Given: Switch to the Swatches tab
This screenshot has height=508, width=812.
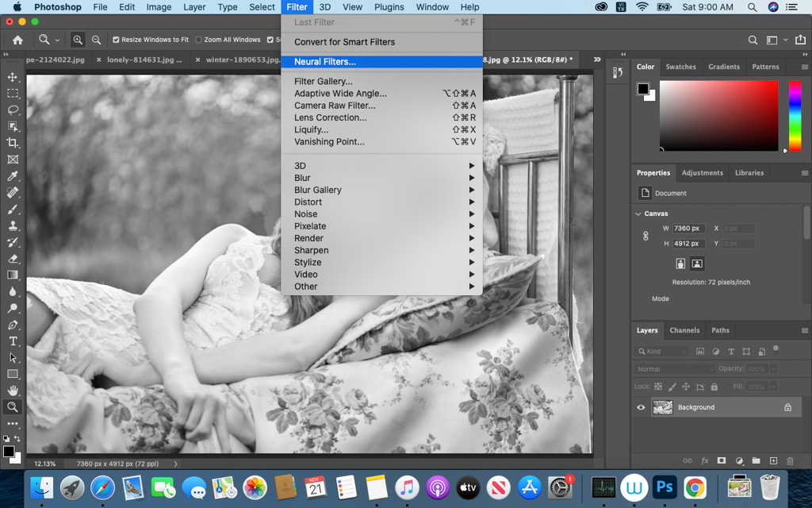Looking at the screenshot, I should click(680, 67).
